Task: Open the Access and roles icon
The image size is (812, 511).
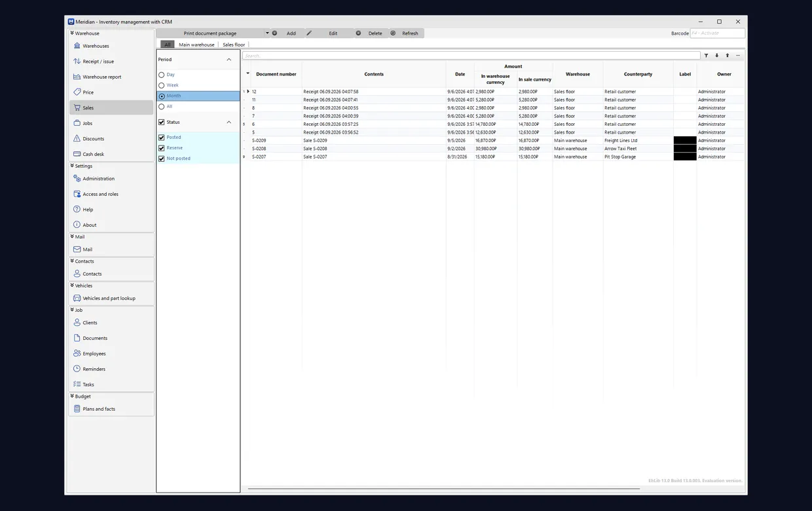Action: coord(77,194)
